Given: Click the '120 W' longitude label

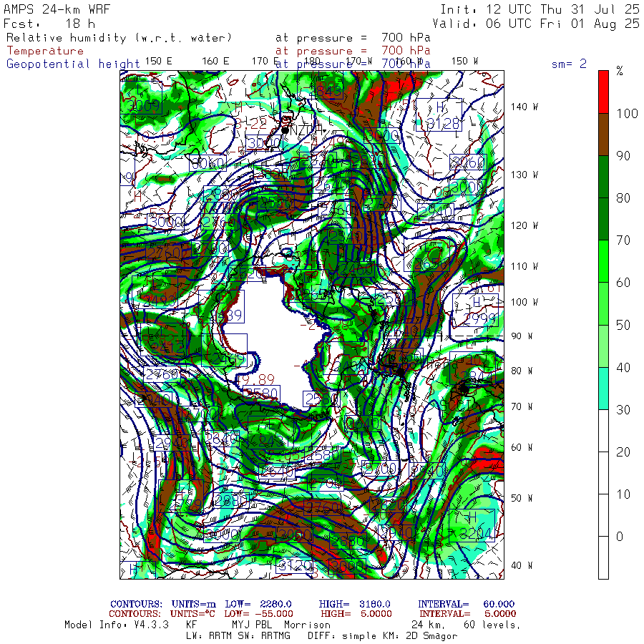Looking at the screenshot, I should pyautogui.click(x=524, y=225).
